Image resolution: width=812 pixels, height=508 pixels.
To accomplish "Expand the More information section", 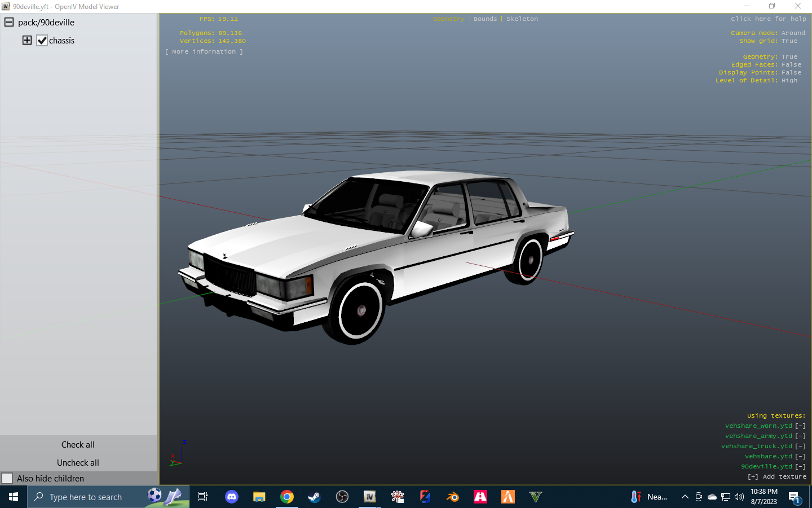I will pos(204,52).
